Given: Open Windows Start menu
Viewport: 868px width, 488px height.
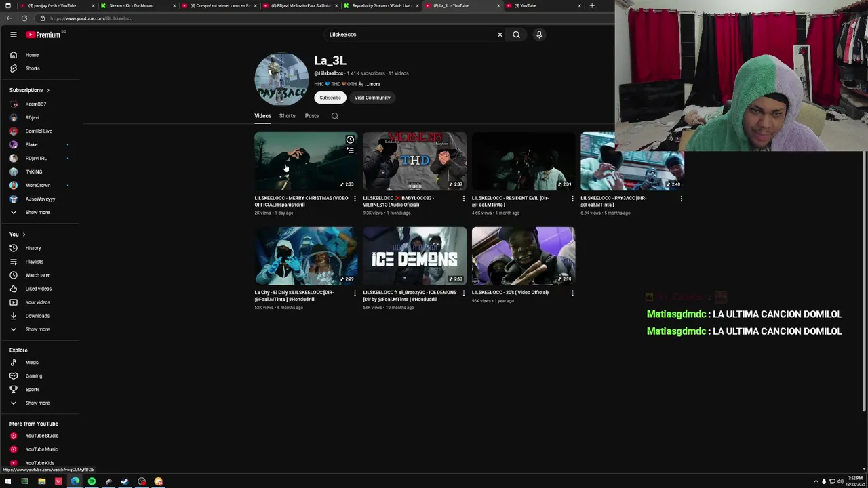Looking at the screenshot, I should [x=8, y=482].
